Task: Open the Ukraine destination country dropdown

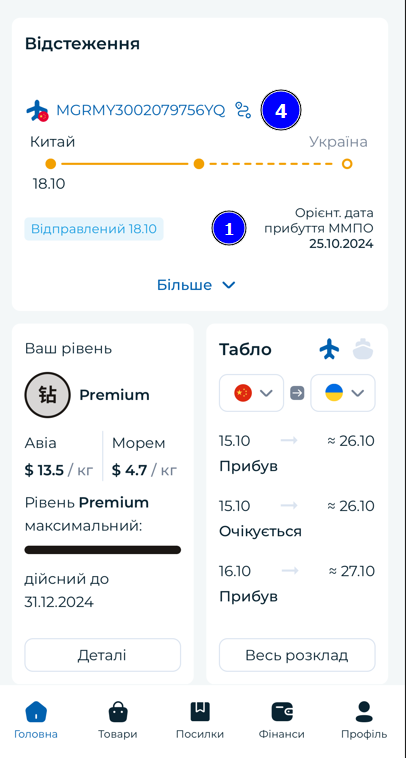Action: click(x=343, y=393)
